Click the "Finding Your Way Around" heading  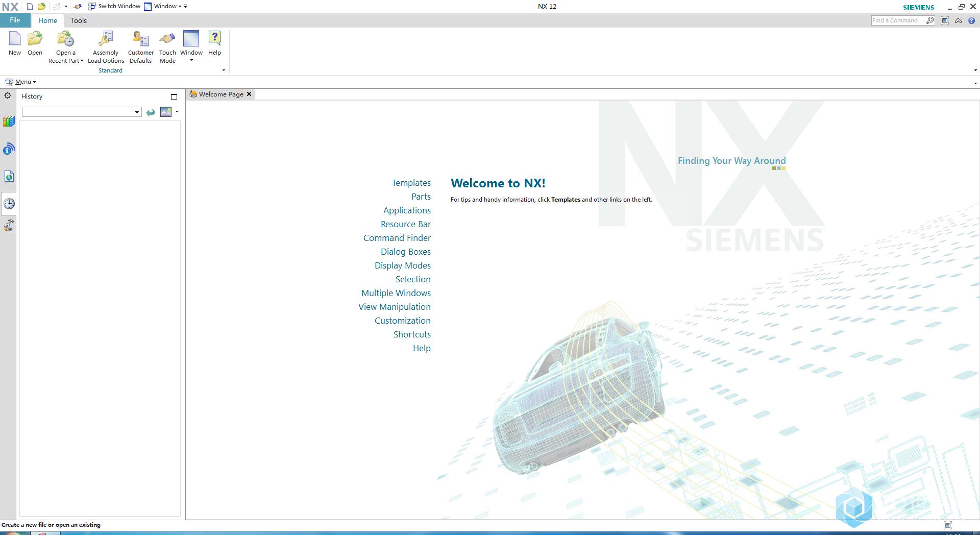point(731,161)
